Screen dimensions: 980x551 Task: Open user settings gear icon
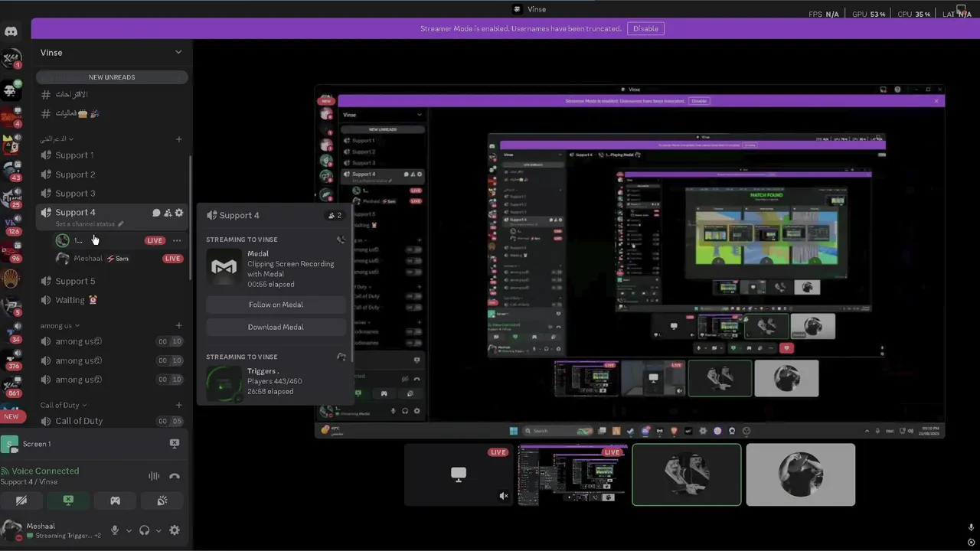click(x=175, y=530)
